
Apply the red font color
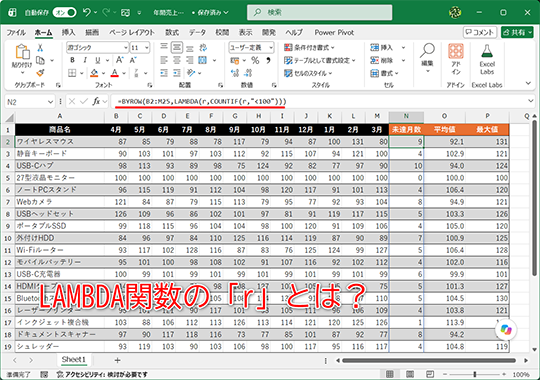pyautogui.click(x=115, y=73)
